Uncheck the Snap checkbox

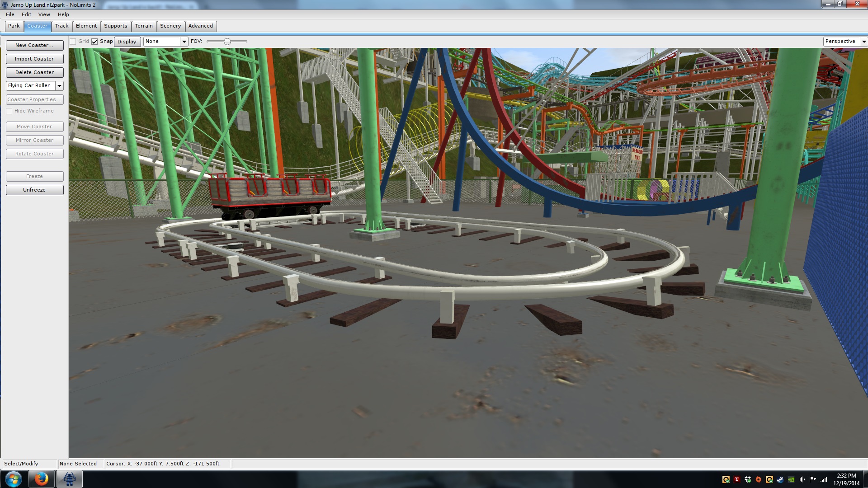click(94, 42)
